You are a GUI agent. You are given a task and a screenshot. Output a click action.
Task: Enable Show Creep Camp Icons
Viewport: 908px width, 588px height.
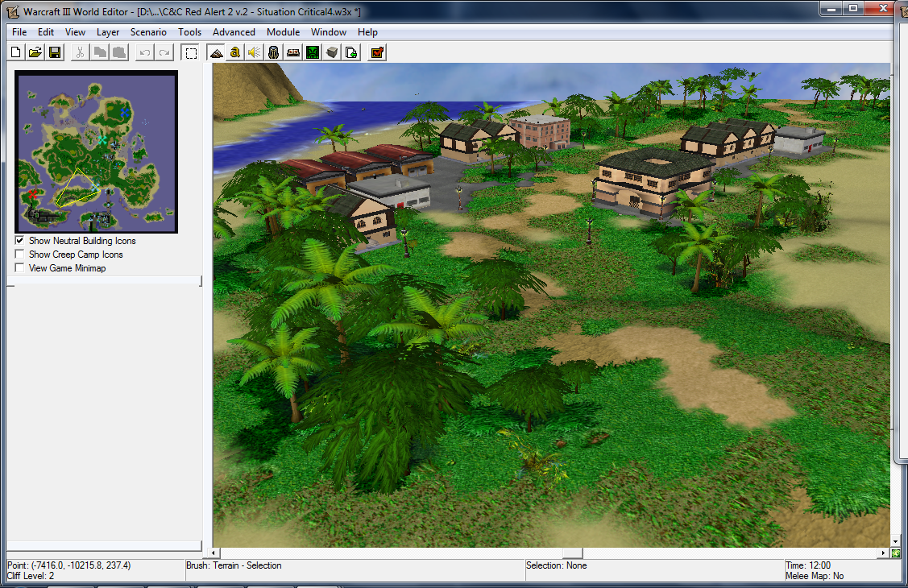(x=19, y=254)
